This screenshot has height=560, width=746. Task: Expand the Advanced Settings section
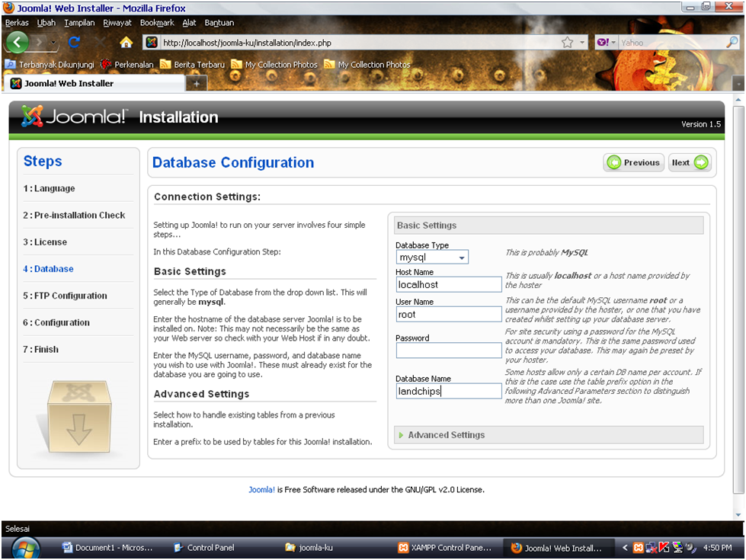549,435
